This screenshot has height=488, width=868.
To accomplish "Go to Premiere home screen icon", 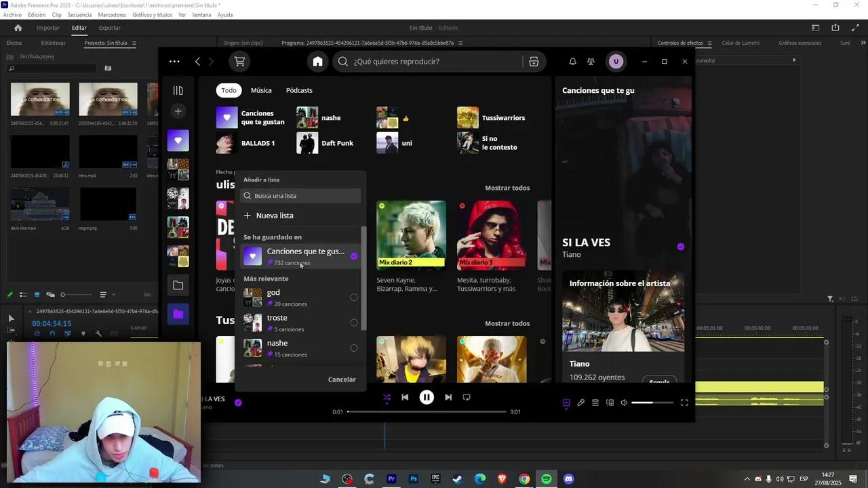I will click(x=18, y=28).
